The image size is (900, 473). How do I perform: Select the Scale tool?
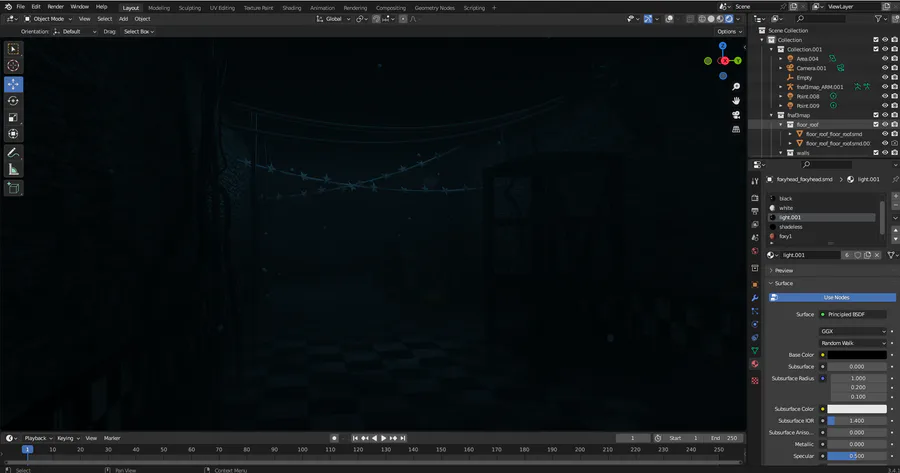click(x=13, y=118)
